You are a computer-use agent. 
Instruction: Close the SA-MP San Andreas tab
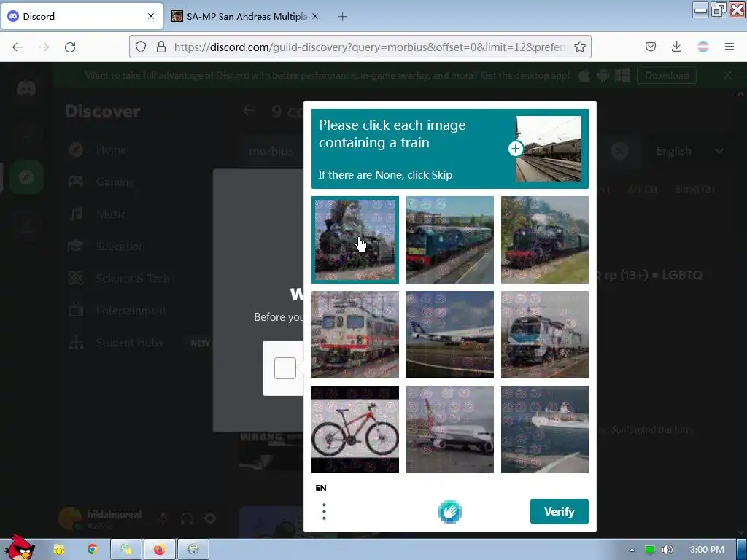pos(315,16)
